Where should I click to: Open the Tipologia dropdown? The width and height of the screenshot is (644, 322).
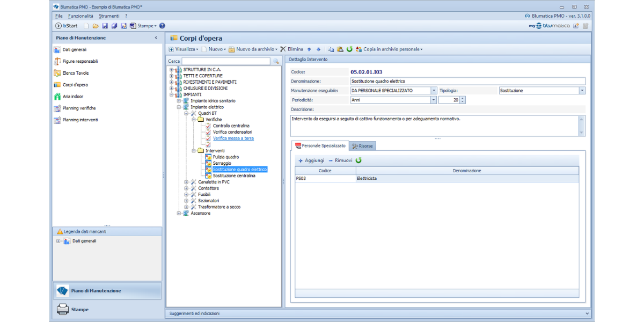click(x=582, y=91)
